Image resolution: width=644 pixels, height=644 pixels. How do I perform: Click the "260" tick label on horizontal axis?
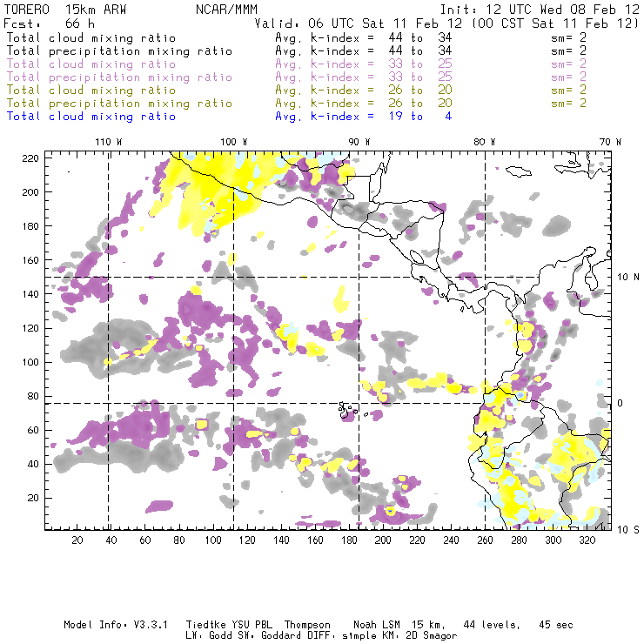[x=485, y=540]
